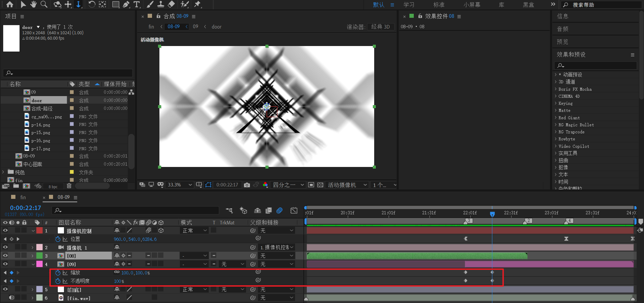Select the Pen tool
644x303 pixels.
(126, 4)
